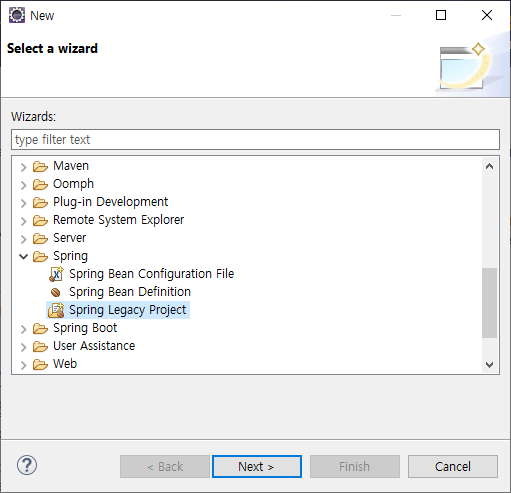Click the Spring Bean Definition bean icon
This screenshot has height=493, width=511.
point(56,292)
